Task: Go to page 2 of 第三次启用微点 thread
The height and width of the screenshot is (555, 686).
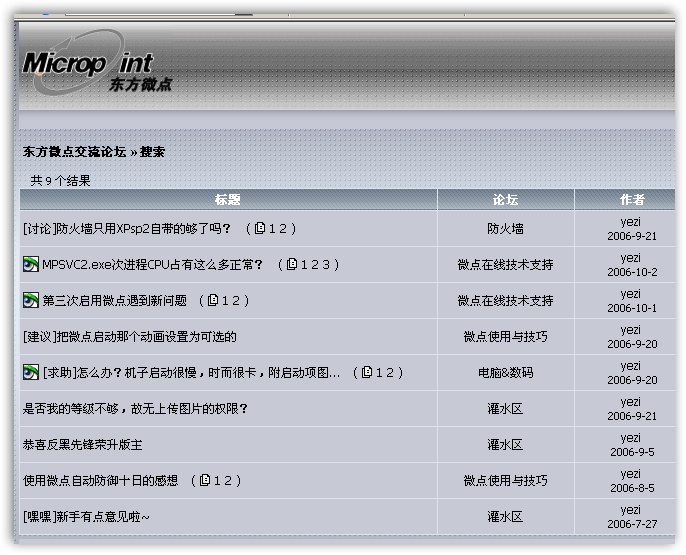Action: pos(236,300)
